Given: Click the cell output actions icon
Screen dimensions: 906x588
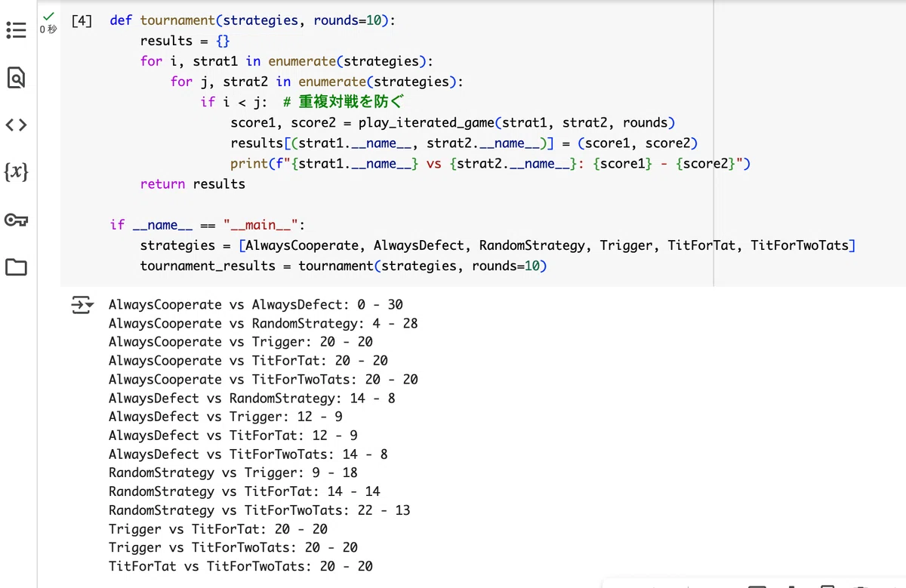Looking at the screenshot, I should 82,305.
